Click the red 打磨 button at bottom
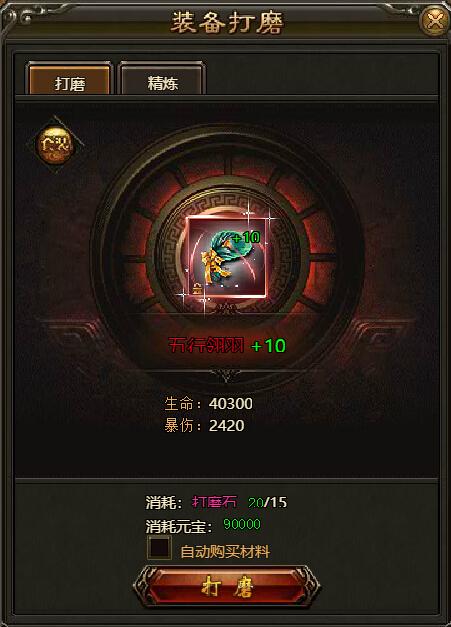The height and width of the screenshot is (627, 451). point(227,587)
